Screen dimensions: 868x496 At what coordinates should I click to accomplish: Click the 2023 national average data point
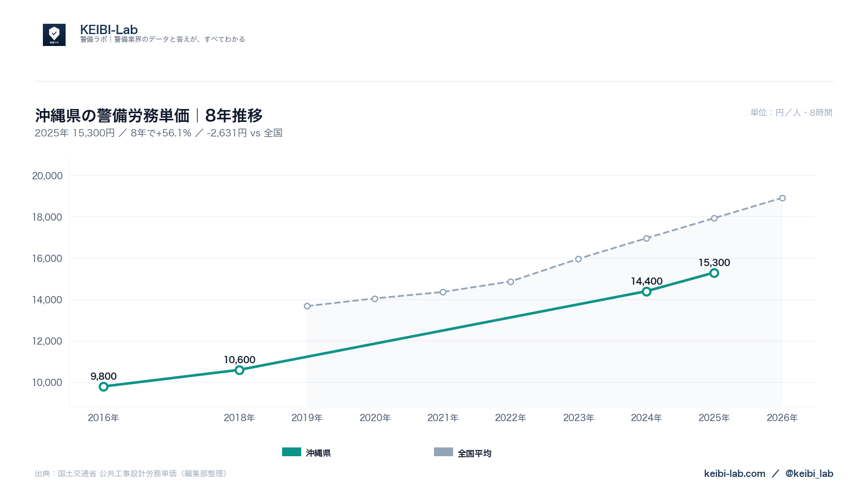pyautogui.click(x=578, y=259)
